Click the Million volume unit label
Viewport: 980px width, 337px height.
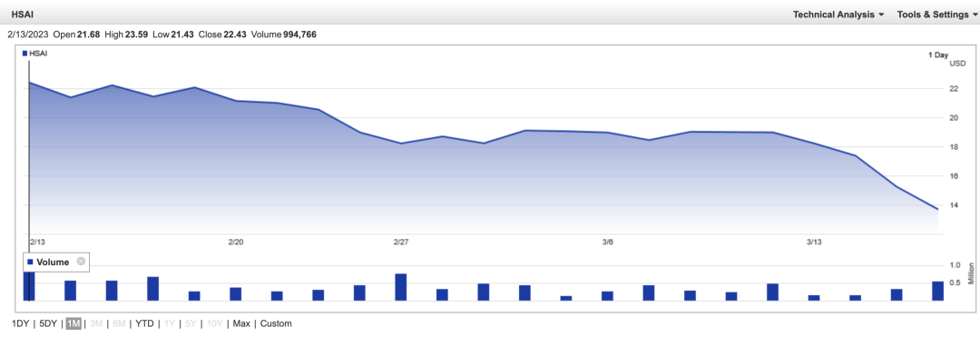[x=971, y=274]
